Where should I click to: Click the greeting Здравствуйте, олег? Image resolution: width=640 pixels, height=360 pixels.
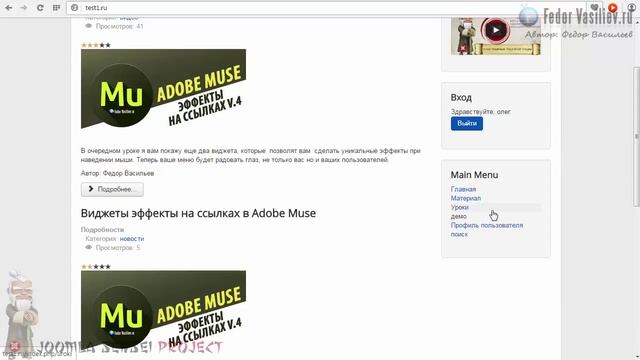[x=480, y=111]
